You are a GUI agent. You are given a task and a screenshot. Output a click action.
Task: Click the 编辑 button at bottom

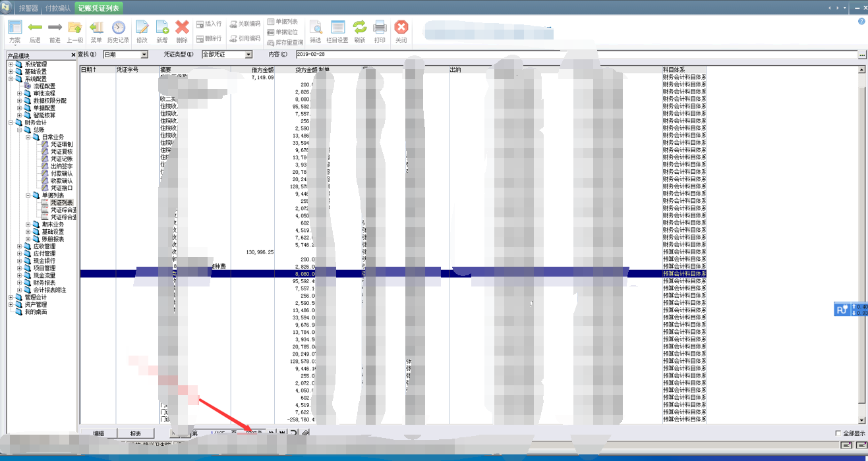(x=99, y=433)
